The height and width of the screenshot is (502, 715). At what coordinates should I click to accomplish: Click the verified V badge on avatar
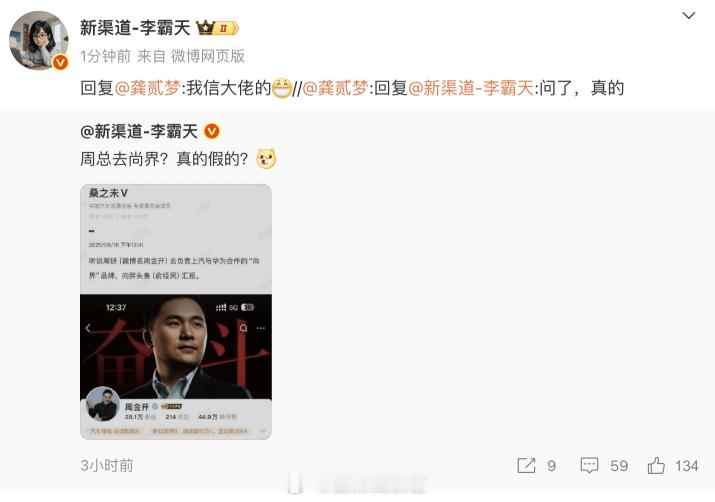pos(60,62)
